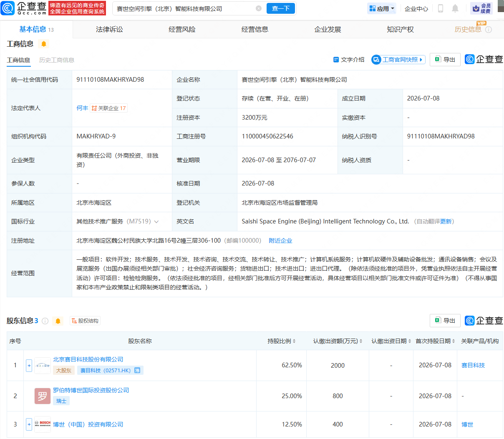Switch to 法律诉讼 tab
The image size is (504, 439).
pos(109,29)
